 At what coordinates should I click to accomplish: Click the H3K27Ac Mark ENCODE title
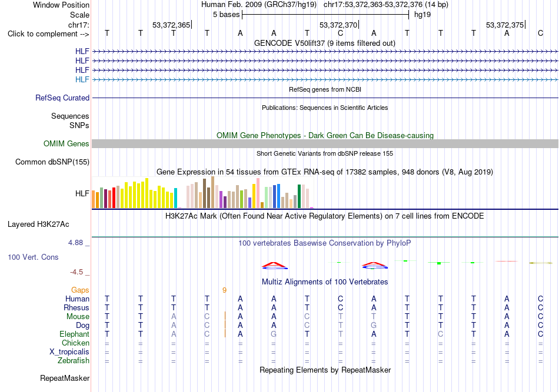click(325, 216)
